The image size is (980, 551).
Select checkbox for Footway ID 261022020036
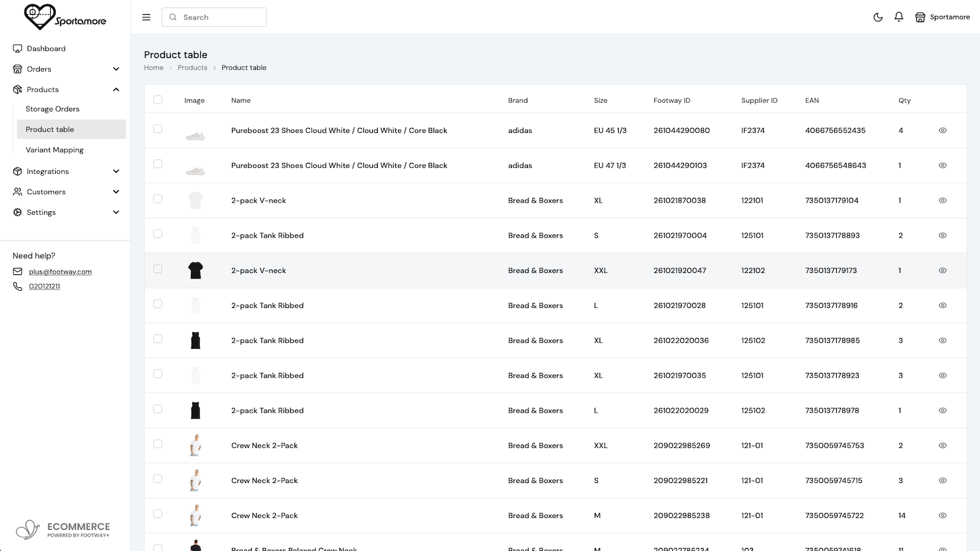pos(158,339)
